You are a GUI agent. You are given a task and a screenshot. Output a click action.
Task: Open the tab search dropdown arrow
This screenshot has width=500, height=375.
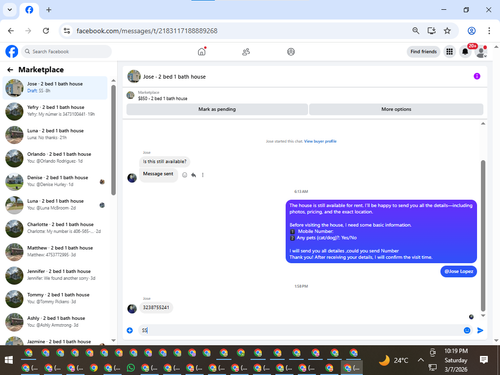(10, 10)
